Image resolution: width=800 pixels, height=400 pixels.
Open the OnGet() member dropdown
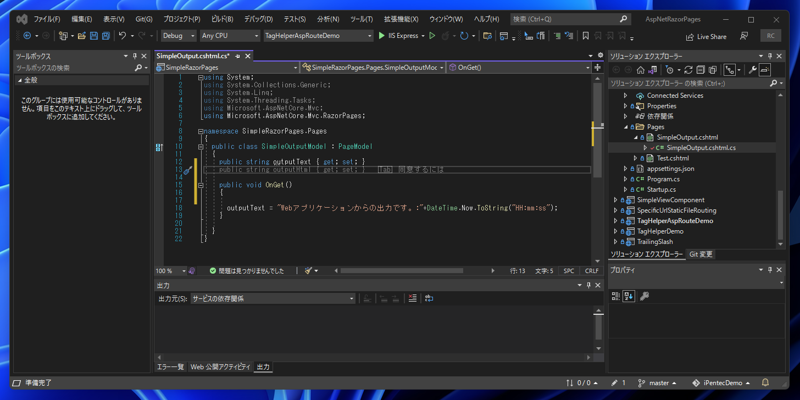click(x=519, y=67)
